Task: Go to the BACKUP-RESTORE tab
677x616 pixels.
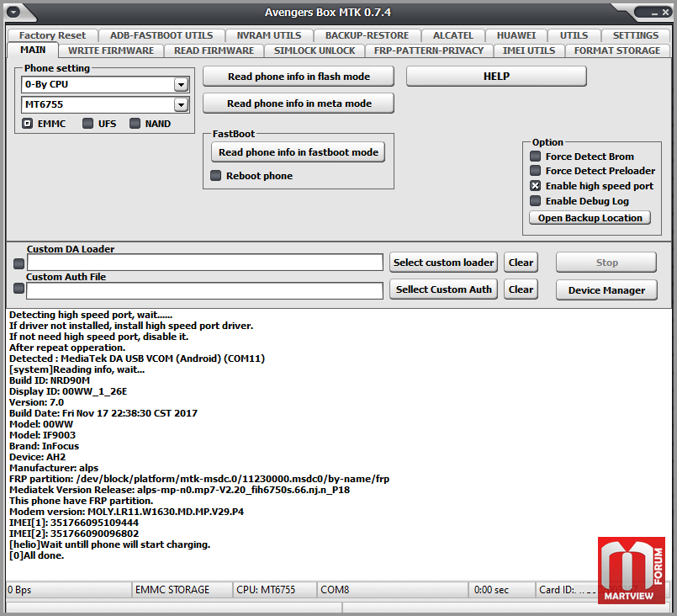Action: (367, 35)
